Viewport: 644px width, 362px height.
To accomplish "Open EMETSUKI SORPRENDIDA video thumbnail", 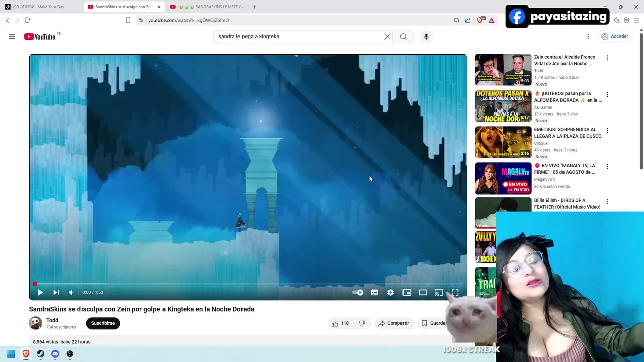I will coord(503,142).
